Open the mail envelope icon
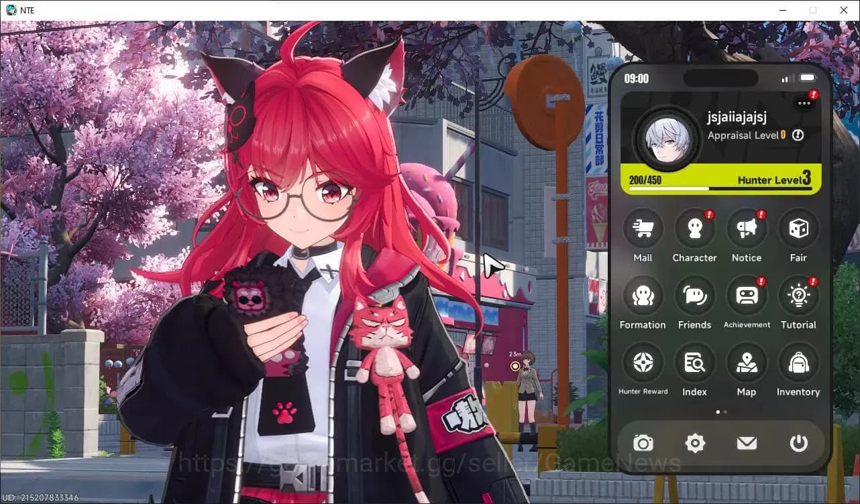The image size is (860, 504). [747, 443]
